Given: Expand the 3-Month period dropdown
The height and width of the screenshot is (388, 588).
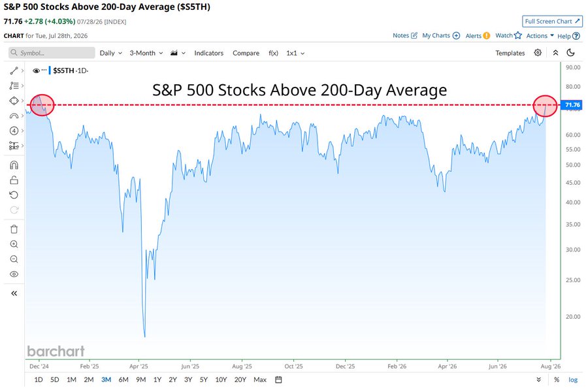Looking at the screenshot, I should [146, 53].
